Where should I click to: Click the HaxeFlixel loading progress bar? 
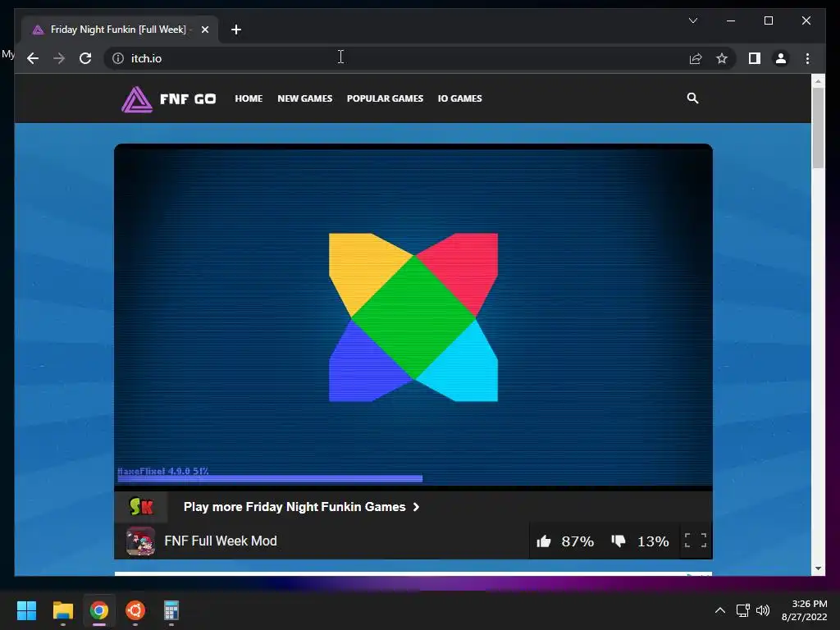tap(270, 478)
